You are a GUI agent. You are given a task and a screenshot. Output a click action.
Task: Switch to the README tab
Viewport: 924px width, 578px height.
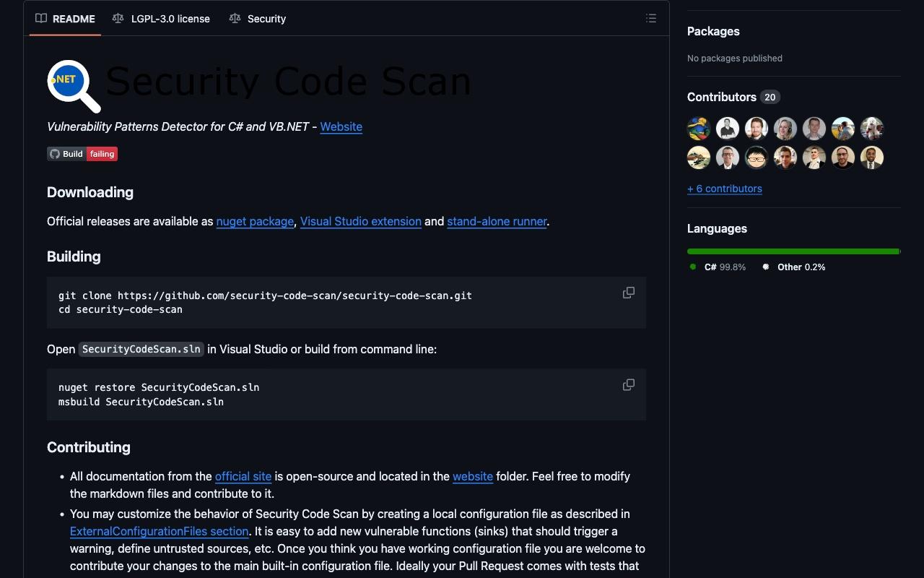tap(65, 19)
